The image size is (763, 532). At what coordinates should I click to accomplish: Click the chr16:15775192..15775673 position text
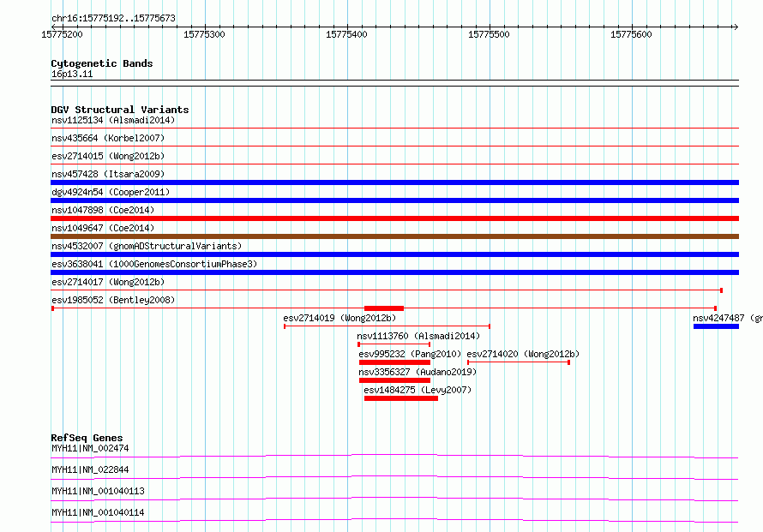113,18
